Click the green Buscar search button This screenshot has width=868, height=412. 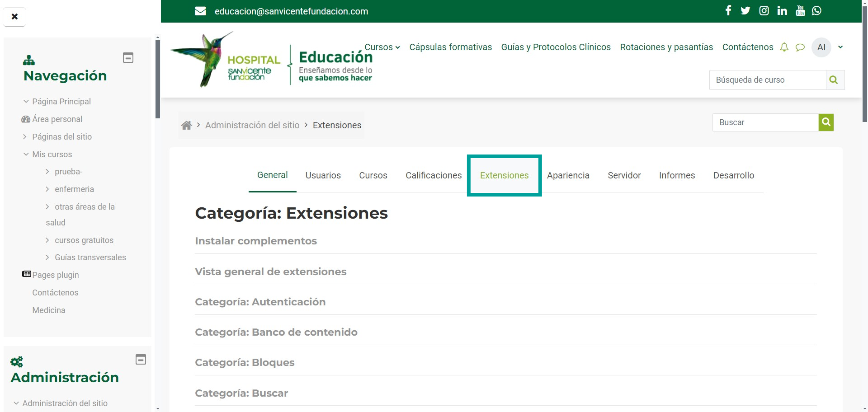(826, 122)
